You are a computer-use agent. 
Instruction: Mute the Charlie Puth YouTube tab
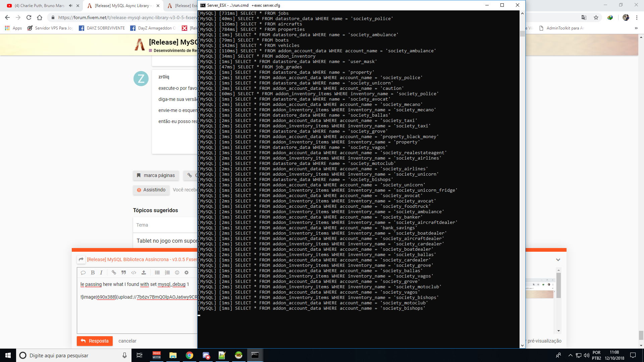70,5
